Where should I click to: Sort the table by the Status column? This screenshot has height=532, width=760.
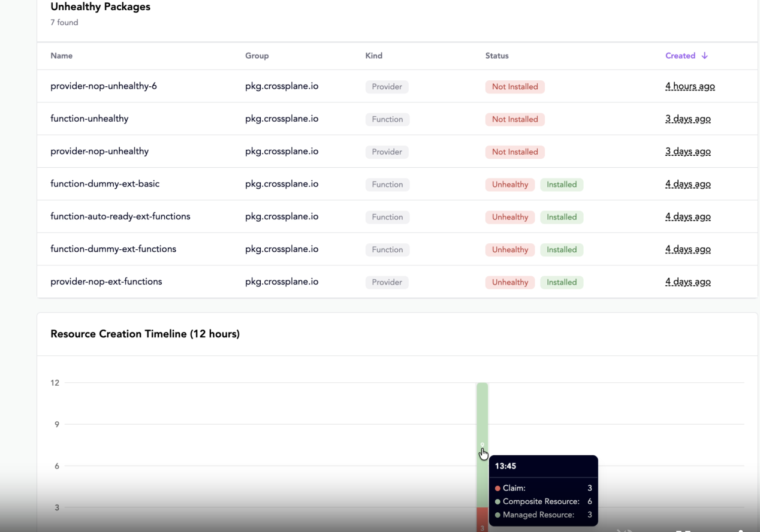497,55
